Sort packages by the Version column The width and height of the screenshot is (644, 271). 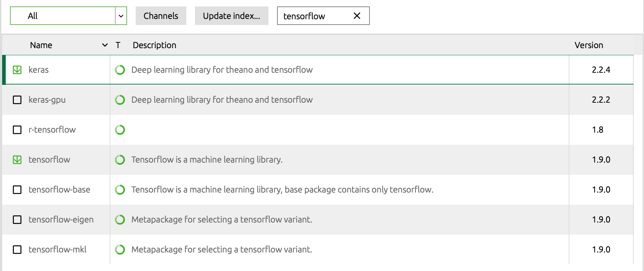click(589, 45)
